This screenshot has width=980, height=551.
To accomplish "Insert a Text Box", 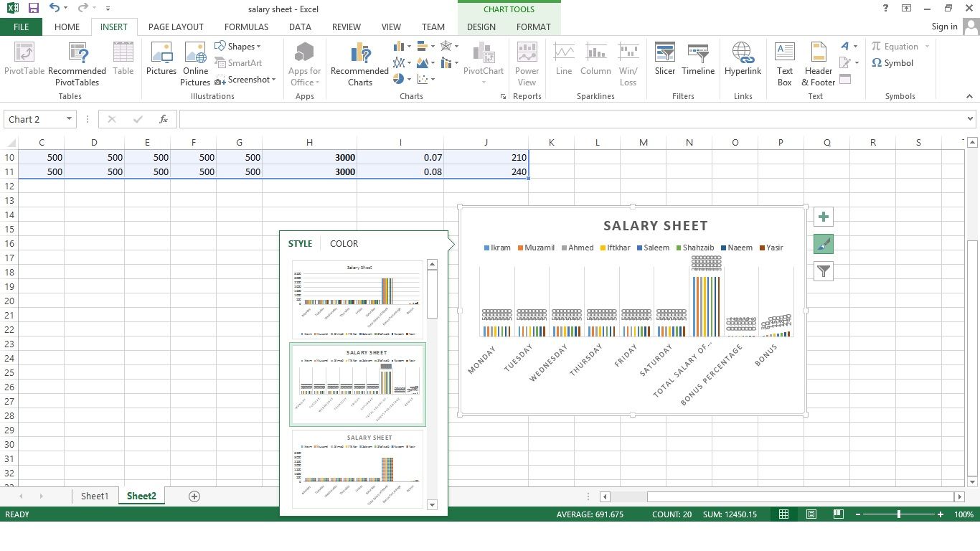I will point(785,64).
